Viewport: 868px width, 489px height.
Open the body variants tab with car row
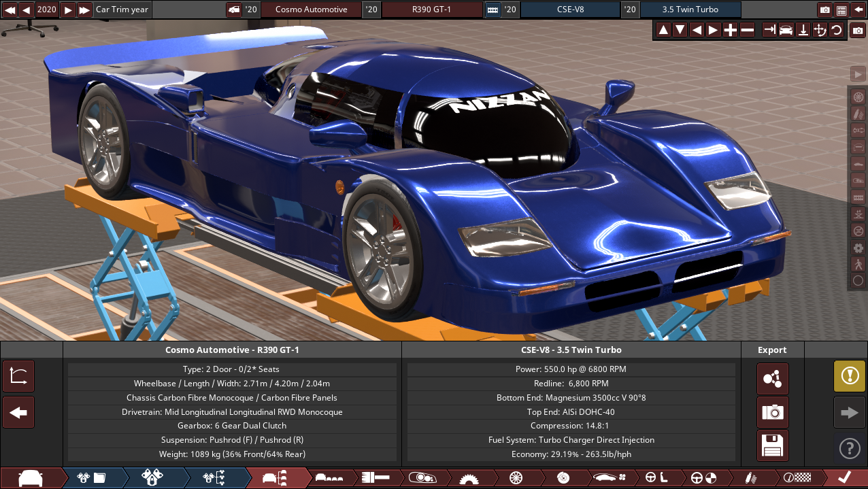pos(329,477)
